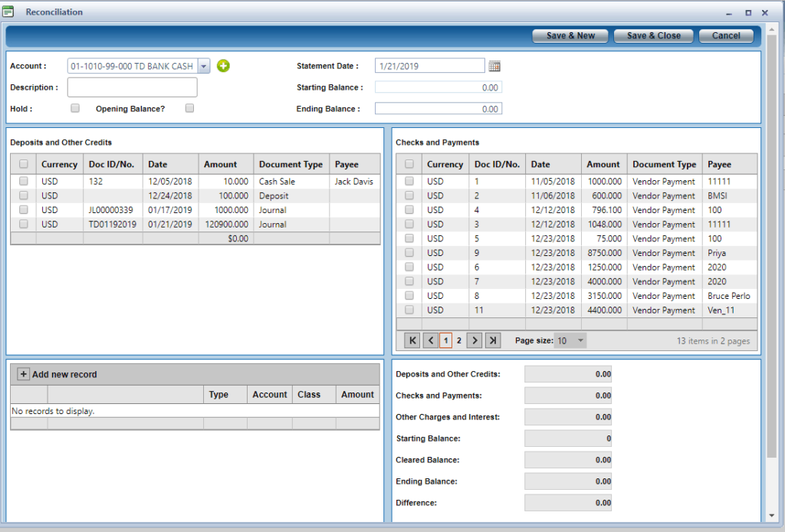Tick the Opening Balance checkbox
This screenshot has width=785, height=532.
(x=189, y=108)
